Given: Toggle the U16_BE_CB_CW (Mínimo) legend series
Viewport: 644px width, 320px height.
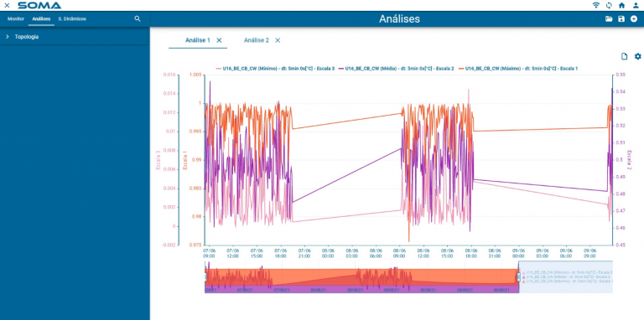Looking at the screenshot, I should tap(276, 69).
